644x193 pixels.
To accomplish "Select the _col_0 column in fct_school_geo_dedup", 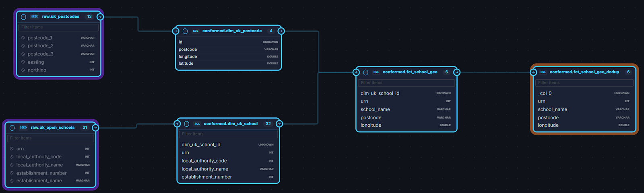I will (584, 93).
